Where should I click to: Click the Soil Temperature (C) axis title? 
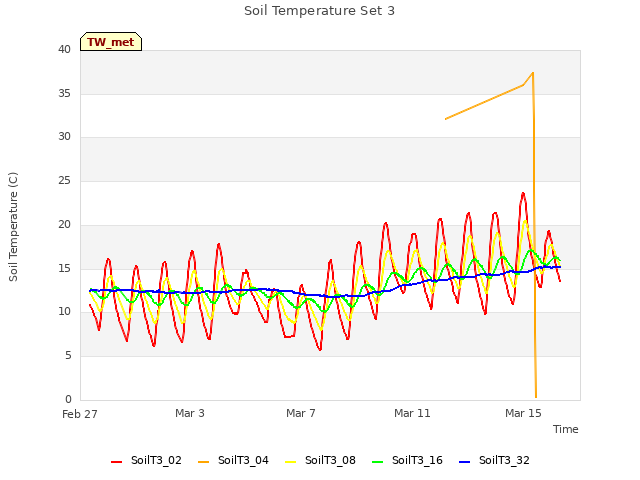[13, 227]
